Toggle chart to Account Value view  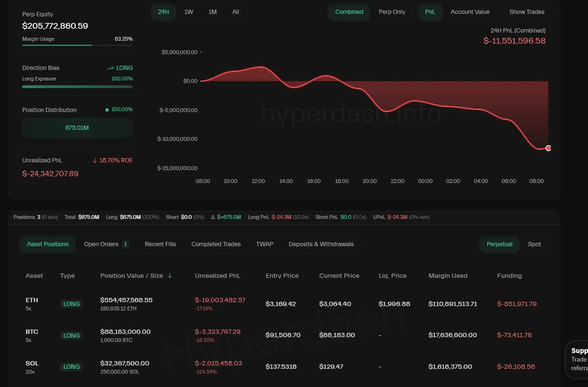[470, 12]
